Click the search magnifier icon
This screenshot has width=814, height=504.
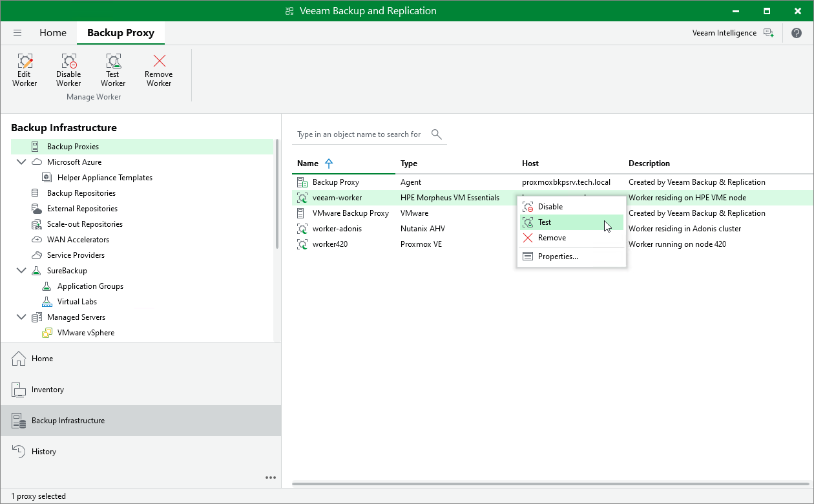[437, 134]
